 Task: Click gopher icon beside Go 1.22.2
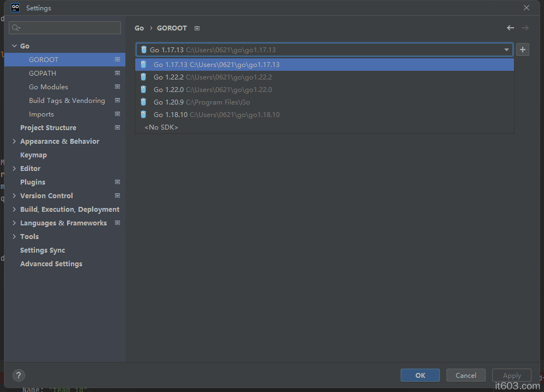click(143, 77)
